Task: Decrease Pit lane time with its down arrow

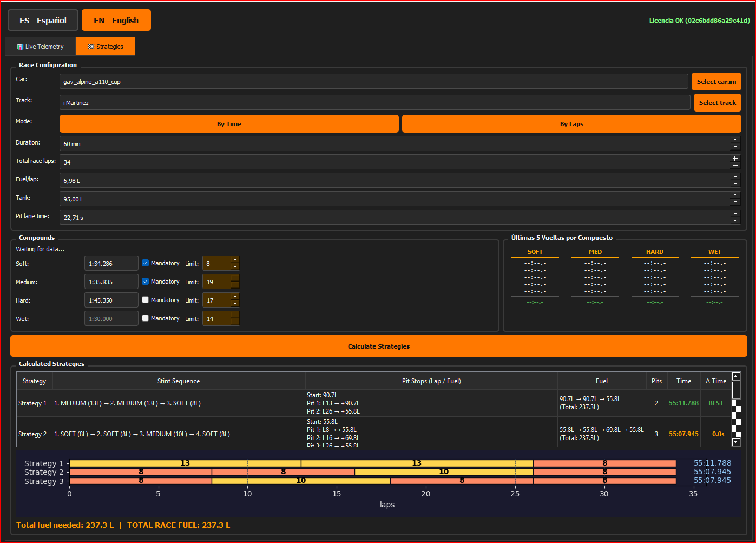Action: click(735, 221)
